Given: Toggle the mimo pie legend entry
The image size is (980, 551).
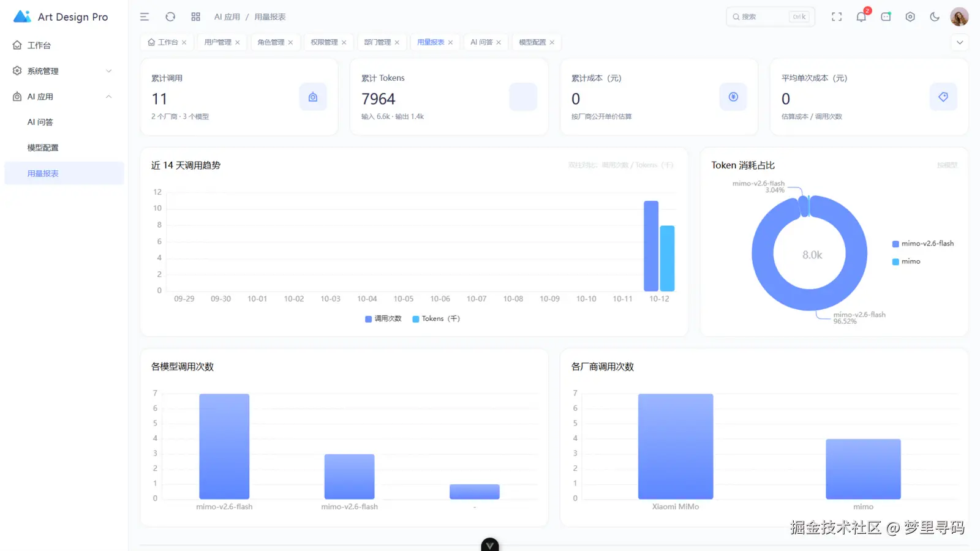Looking at the screenshot, I should [x=907, y=261].
